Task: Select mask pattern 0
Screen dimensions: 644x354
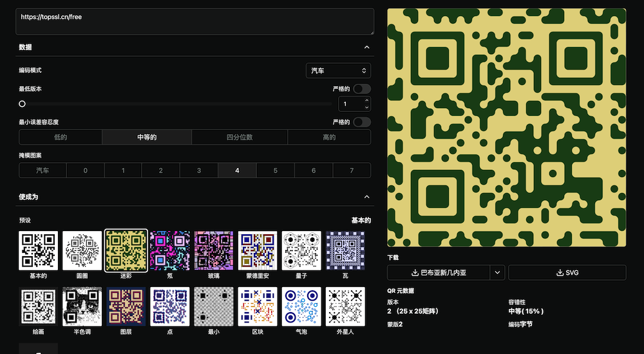Action: point(86,171)
